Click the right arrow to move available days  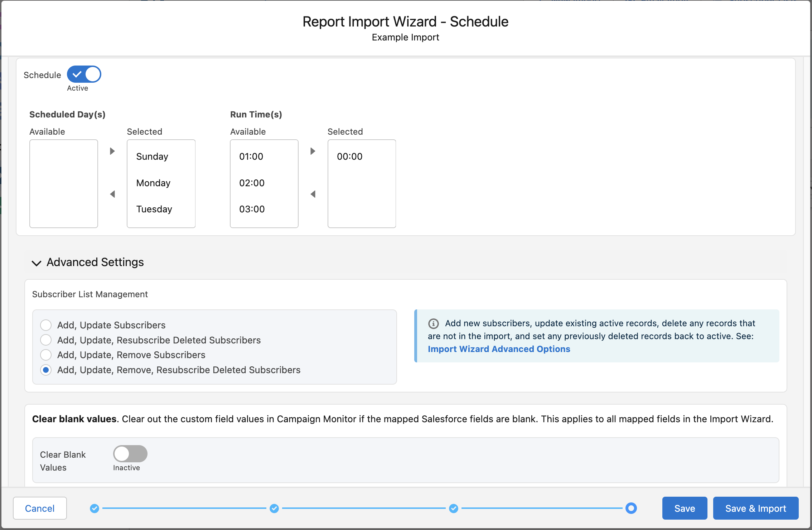112,151
